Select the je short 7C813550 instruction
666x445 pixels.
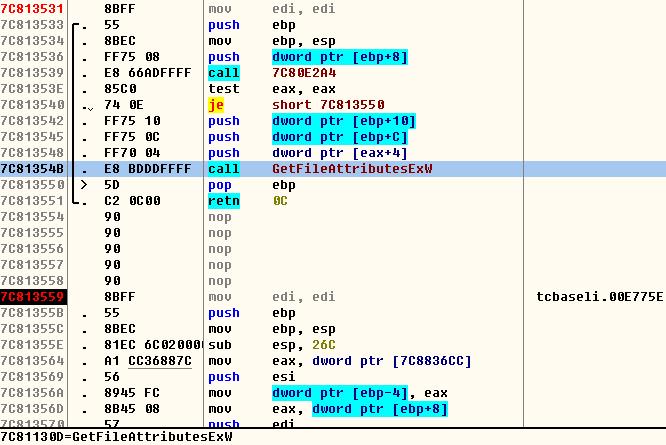pos(296,105)
